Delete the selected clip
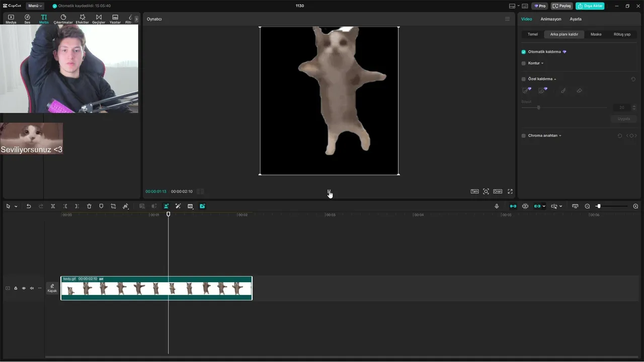 click(x=89, y=206)
